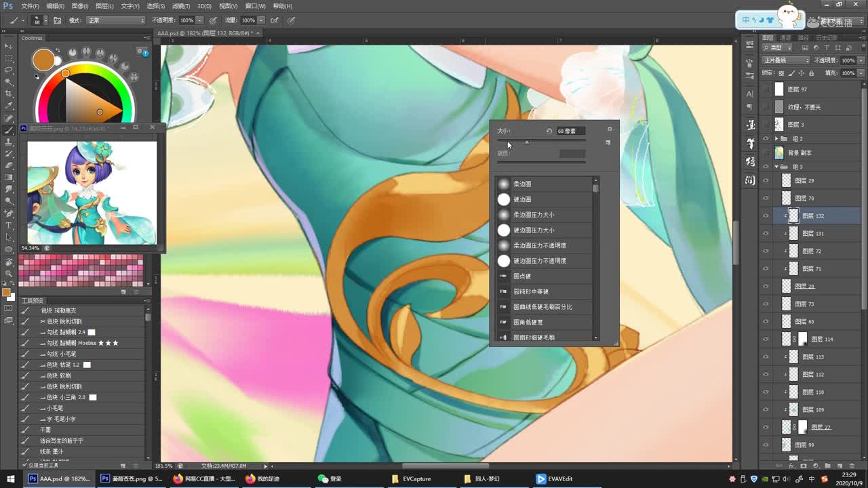Viewport: 868px width, 488px height.
Task: Enable pressure for opacity in options bar
Action: point(213,20)
